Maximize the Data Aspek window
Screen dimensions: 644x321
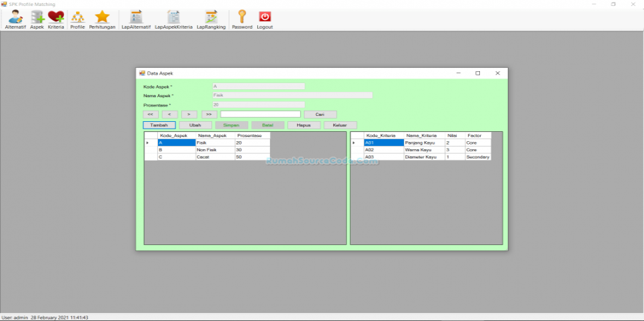[x=477, y=73]
